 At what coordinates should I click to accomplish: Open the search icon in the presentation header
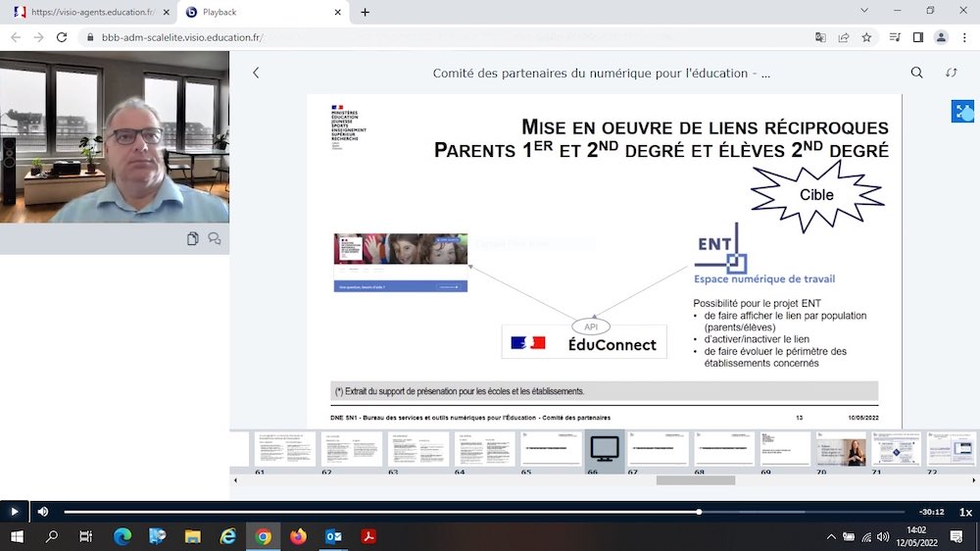click(x=916, y=73)
